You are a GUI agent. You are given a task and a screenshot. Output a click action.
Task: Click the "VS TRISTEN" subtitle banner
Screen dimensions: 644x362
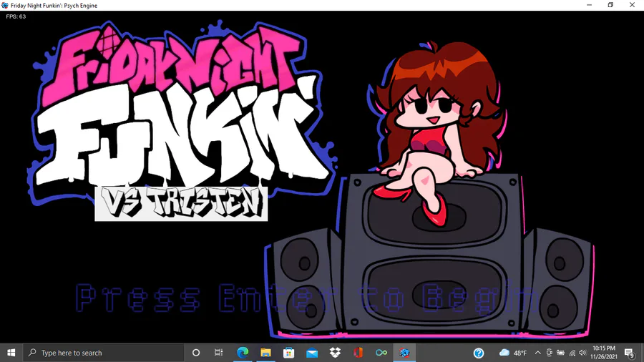pos(181,204)
